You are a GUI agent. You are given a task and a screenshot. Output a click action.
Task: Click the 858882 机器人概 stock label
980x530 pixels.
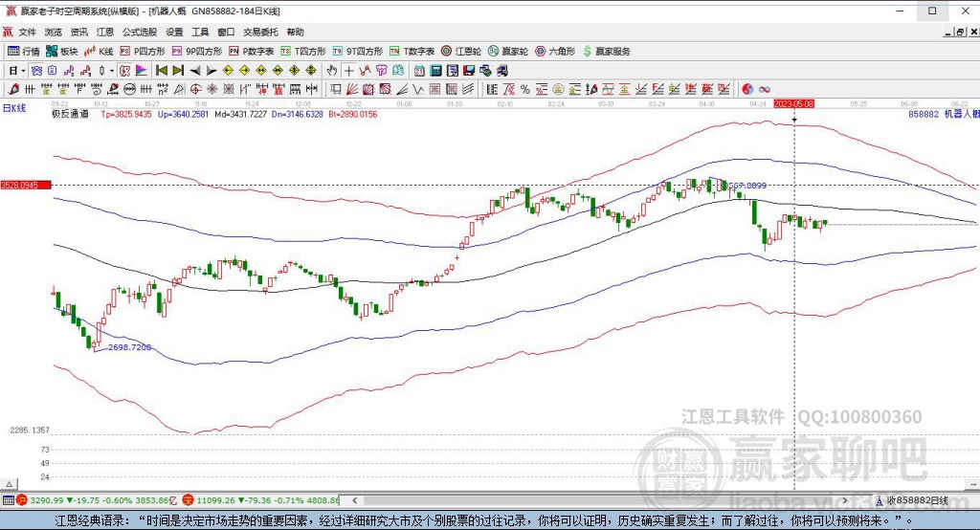[944, 115]
